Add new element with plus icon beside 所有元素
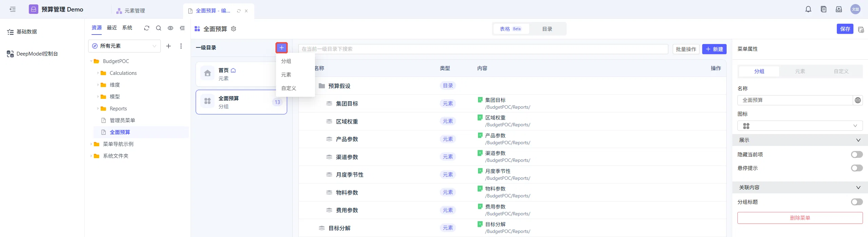 coord(169,46)
